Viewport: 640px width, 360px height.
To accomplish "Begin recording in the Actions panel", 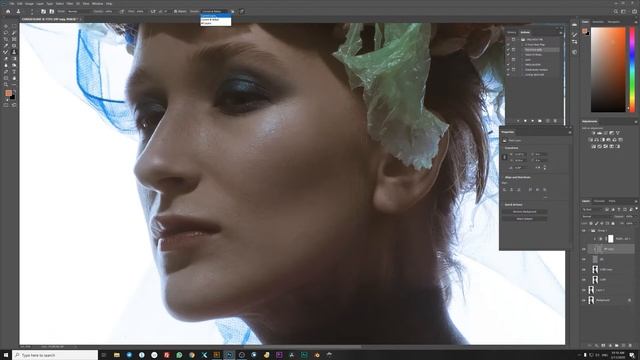I will pos(525,121).
